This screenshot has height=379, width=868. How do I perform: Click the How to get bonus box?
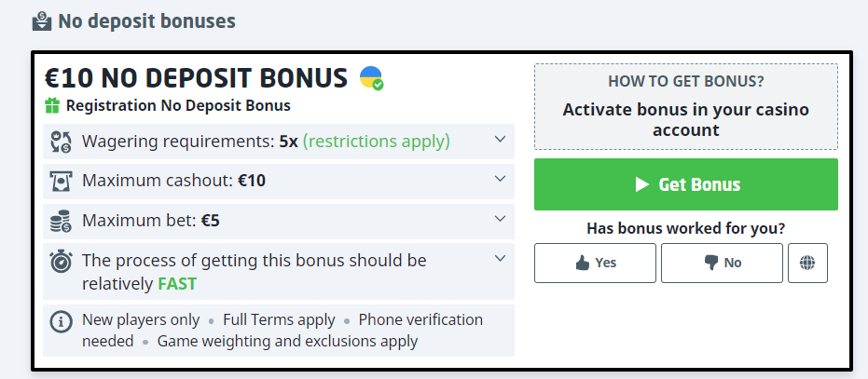pos(685,107)
